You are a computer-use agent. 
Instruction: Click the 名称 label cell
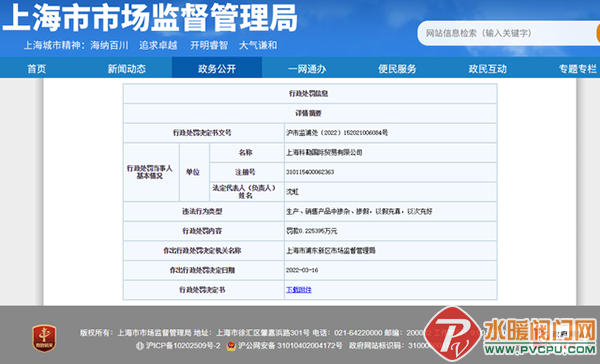[246, 152]
